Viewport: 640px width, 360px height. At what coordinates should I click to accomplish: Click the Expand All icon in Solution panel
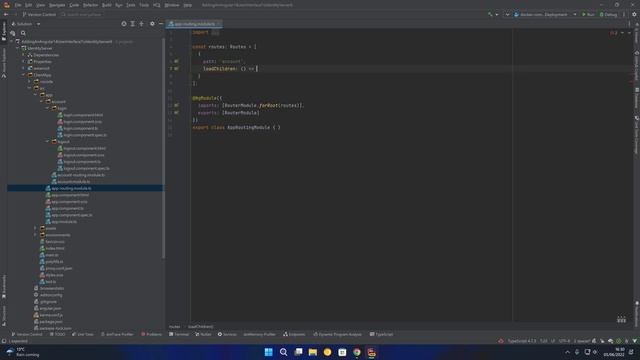click(133, 24)
